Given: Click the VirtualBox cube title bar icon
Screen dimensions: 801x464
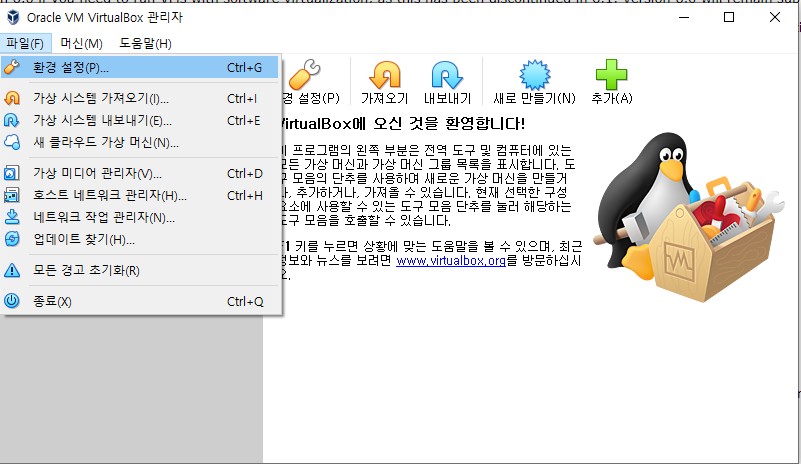Looking at the screenshot, I should coord(13,17).
